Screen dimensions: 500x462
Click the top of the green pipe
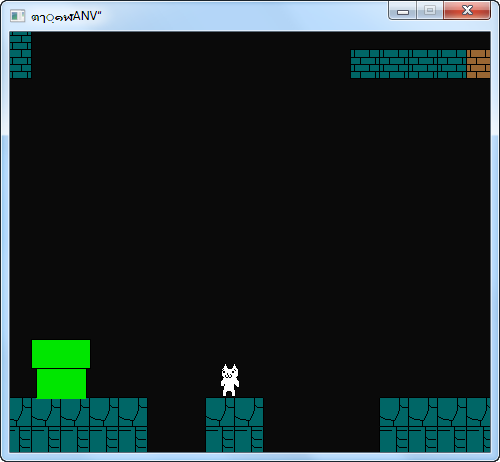coord(61,354)
